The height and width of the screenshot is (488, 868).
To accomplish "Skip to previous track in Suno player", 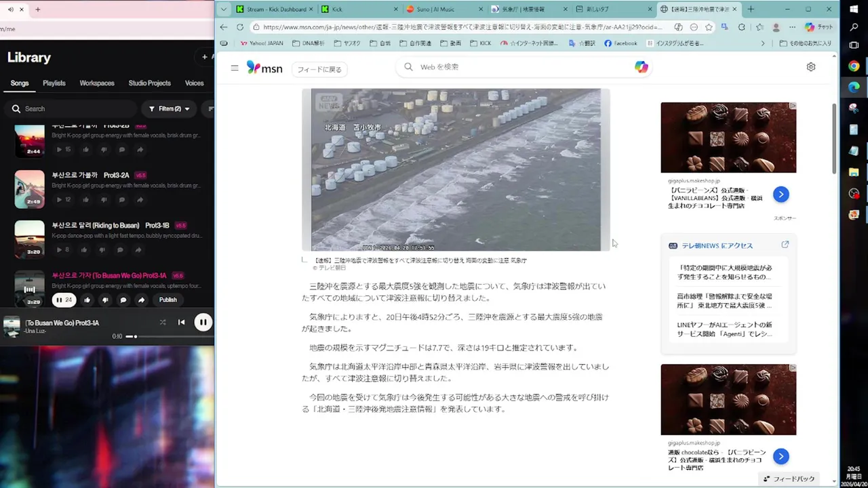I will pyautogui.click(x=181, y=323).
